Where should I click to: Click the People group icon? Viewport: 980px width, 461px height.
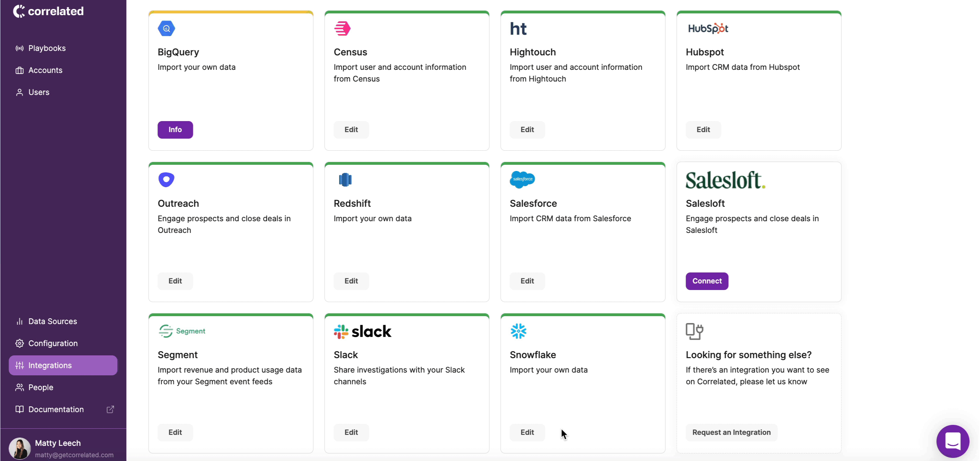(x=19, y=387)
